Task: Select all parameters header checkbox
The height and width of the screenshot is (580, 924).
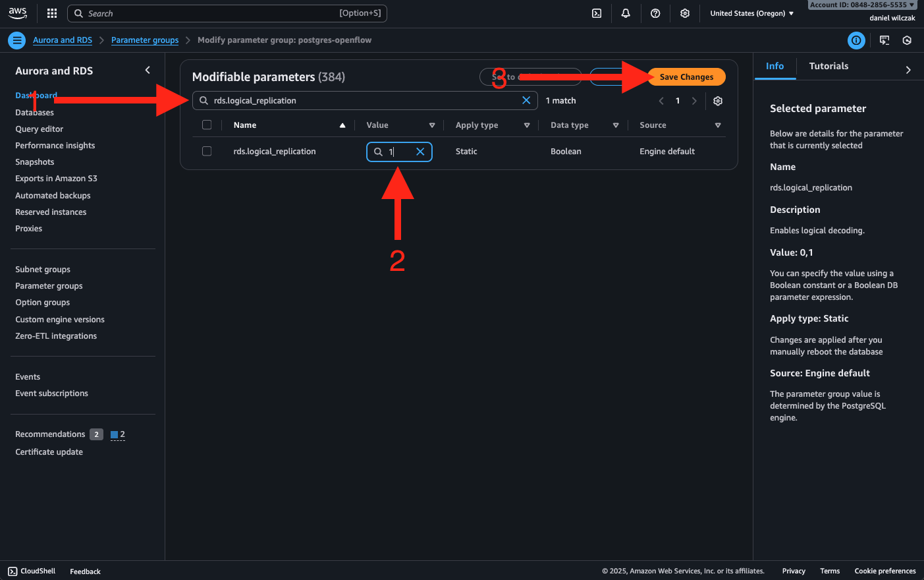Action: [207, 125]
